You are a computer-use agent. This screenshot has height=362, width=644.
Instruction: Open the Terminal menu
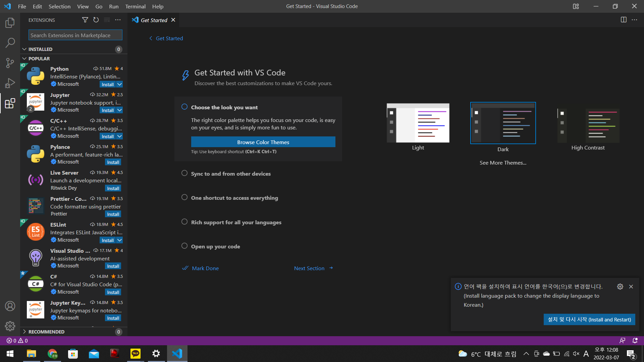(135, 6)
